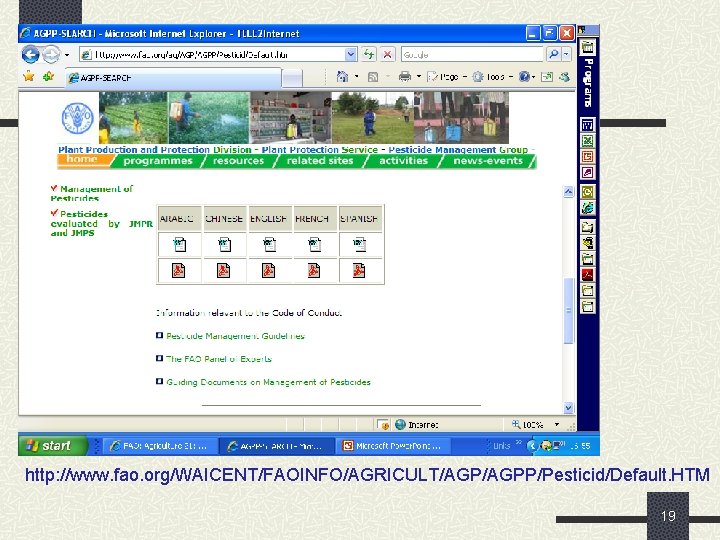Select the activities navigation tab

[x=403, y=161]
